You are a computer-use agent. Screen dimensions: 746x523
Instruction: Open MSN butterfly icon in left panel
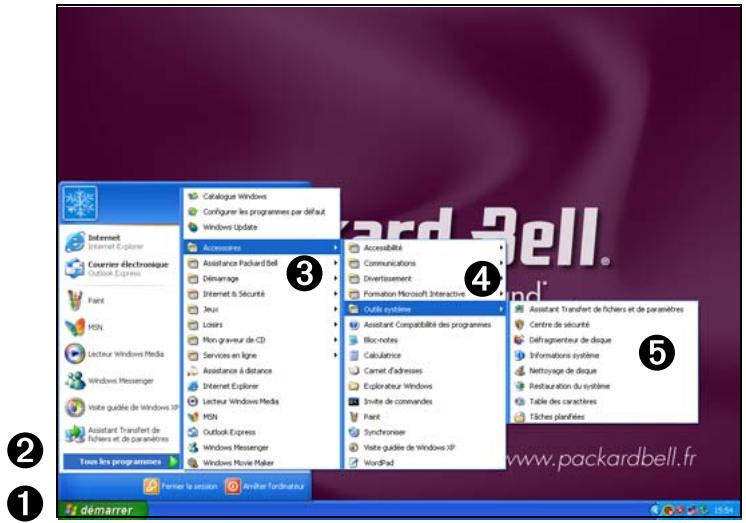tap(75, 327)
